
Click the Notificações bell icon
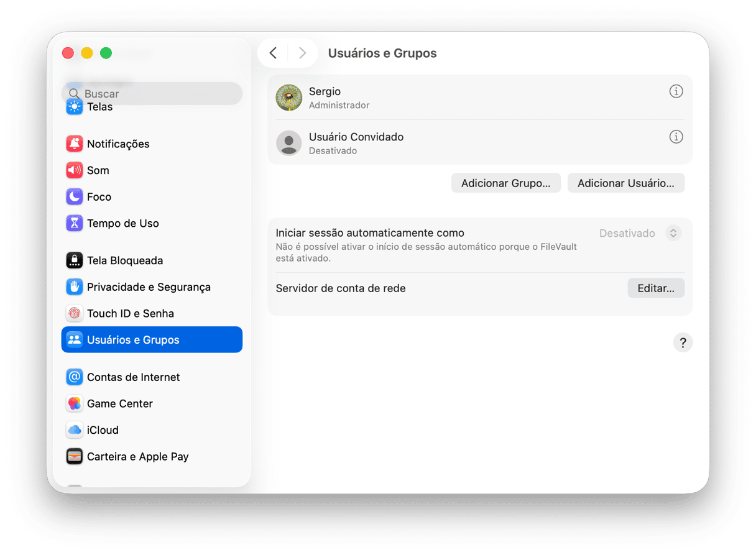pos(75,144)
